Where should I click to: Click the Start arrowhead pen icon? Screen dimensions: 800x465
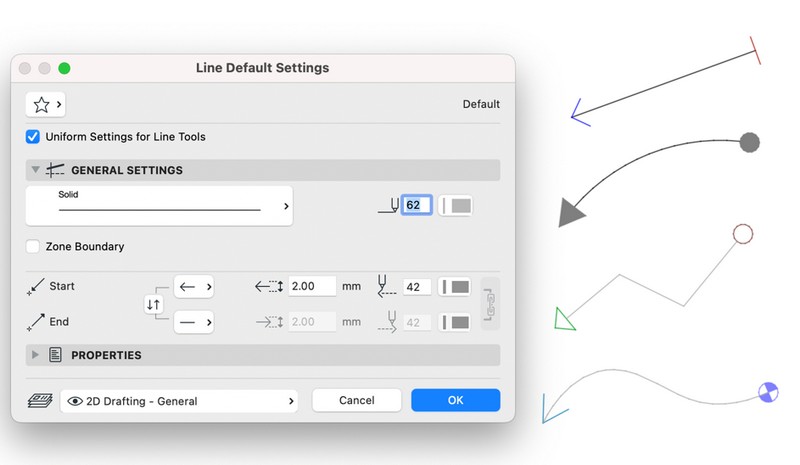387,287
